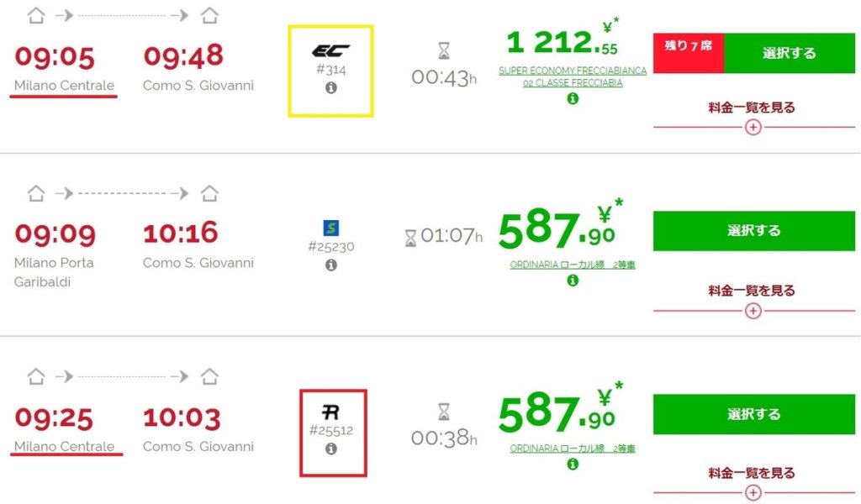The image size is (861, 504).
Task: Click the R regional train icon #25512
Action: 330,412
